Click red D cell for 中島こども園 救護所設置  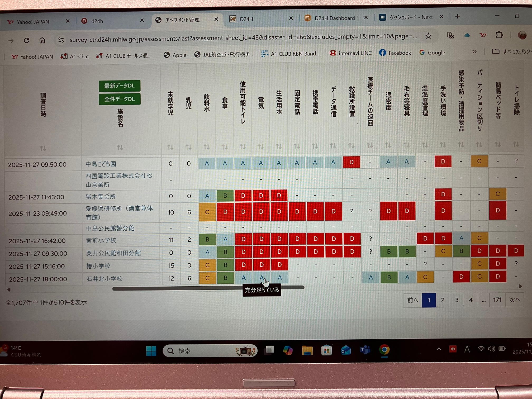pos(351,162)
